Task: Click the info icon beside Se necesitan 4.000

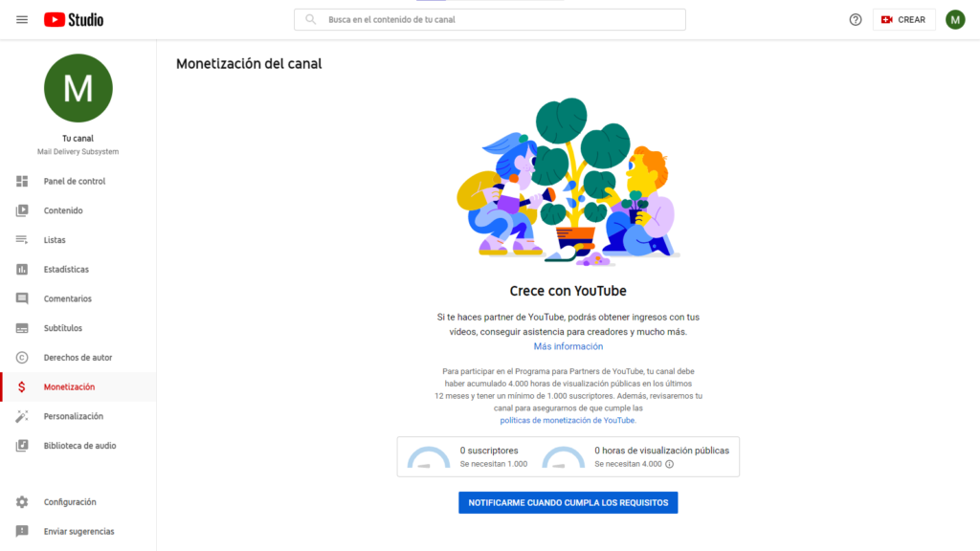Action: pyautogui.click(x=669, y=464)
